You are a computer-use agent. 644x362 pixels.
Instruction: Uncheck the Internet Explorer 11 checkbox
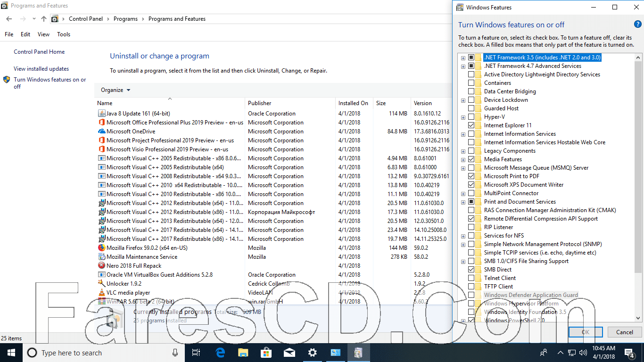point(471,125)
